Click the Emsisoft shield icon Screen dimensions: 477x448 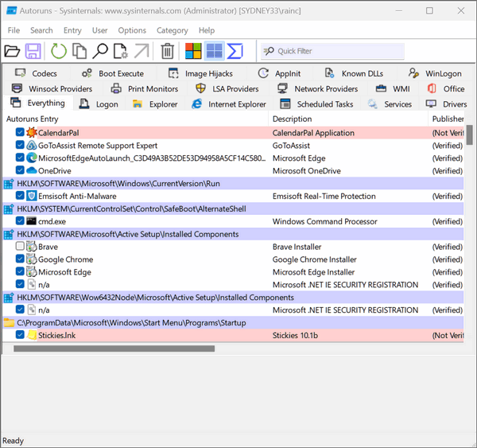tap(31, 196)
